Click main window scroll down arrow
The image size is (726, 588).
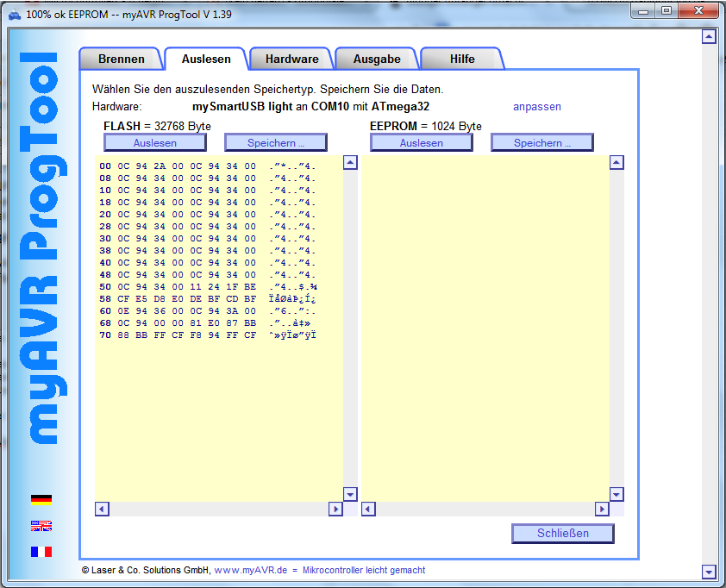(x=709, y=572)
